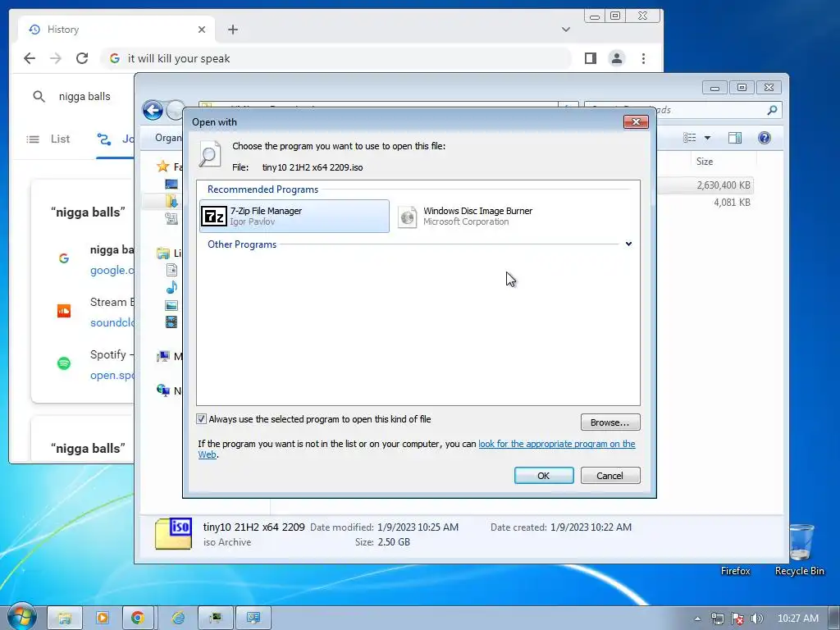This screenshot has height=630, width=840.
Task: Toggle 'Always use the selected program' checkbox
Action: click(202, 419)
